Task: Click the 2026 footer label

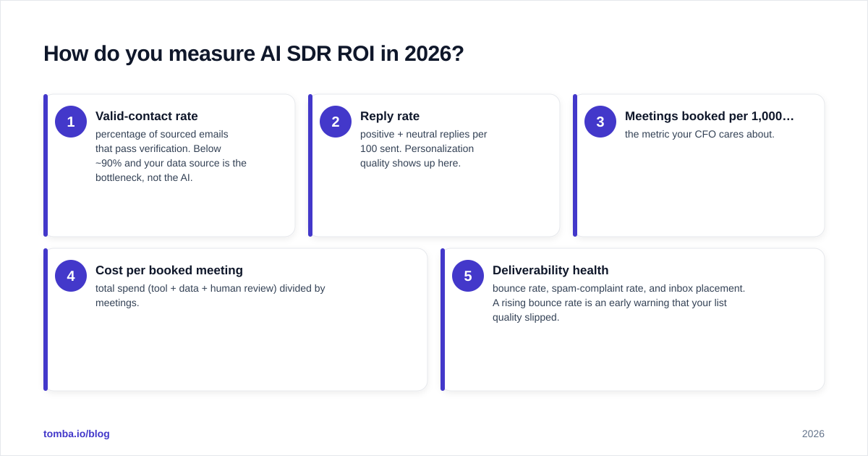Action: (813, 434)
